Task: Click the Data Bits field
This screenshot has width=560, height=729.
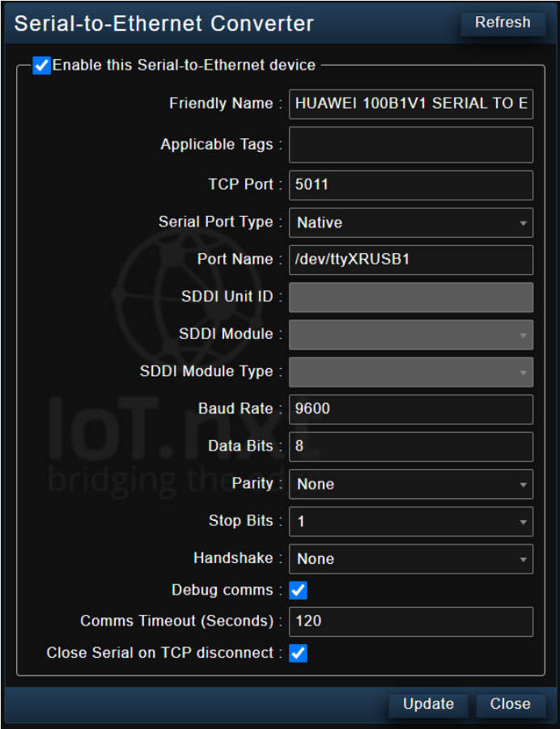Action: point(411,447)
